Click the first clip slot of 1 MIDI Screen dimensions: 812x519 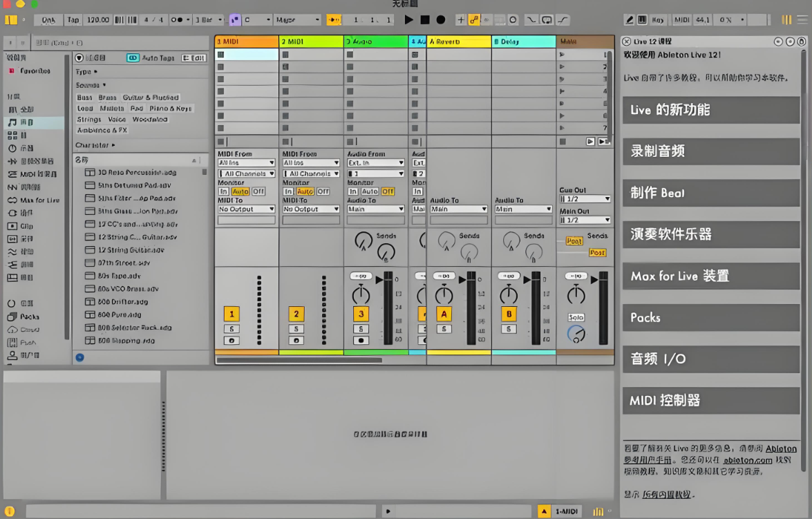tap(247, 55)
